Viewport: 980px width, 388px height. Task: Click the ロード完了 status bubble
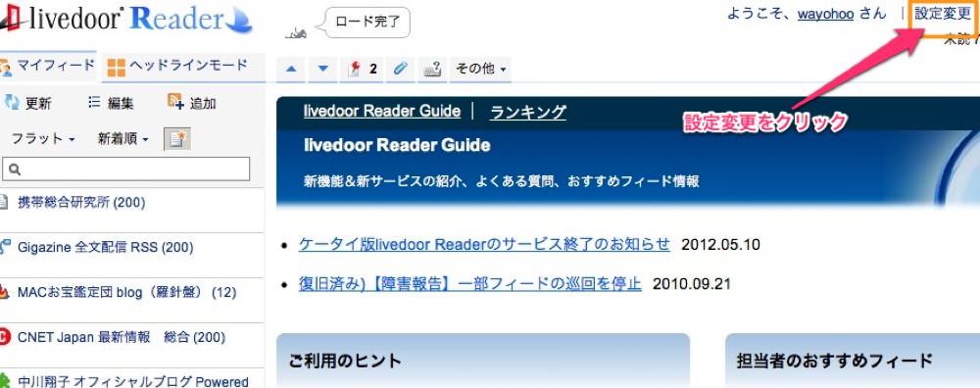(367, 23)
